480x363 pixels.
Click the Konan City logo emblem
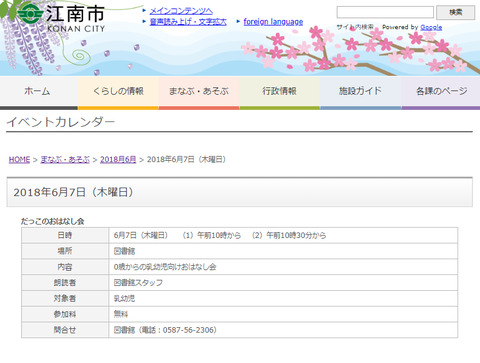(31, 13)
